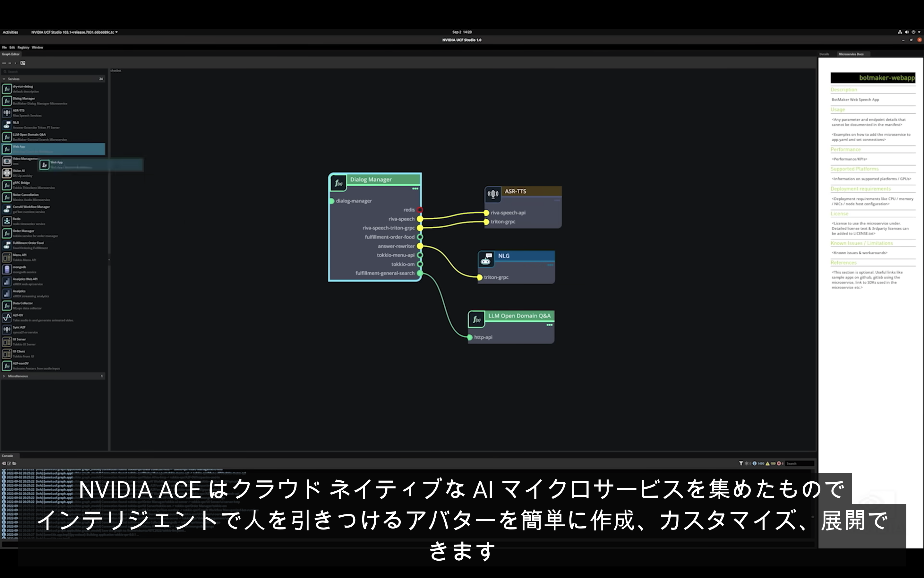Image resolution: width=924 pixels, height=578 pixels.
Task: Select mongodb service in list
Action: click(54, 269)
